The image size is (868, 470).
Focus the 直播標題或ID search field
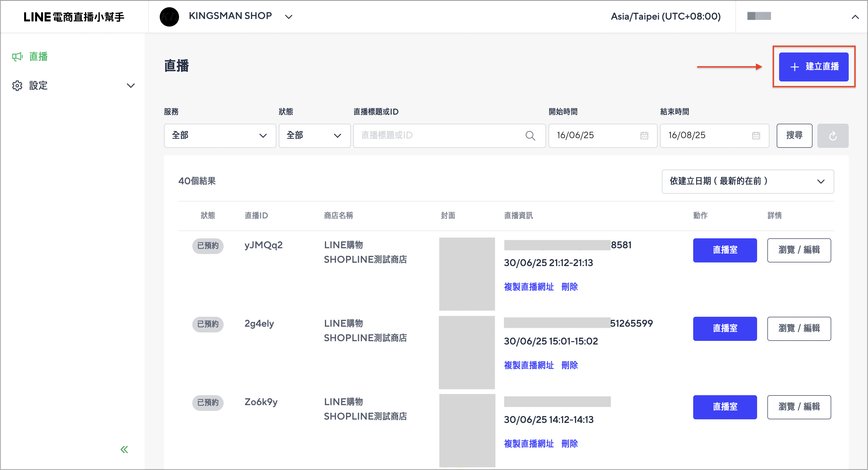click(449, 135)
